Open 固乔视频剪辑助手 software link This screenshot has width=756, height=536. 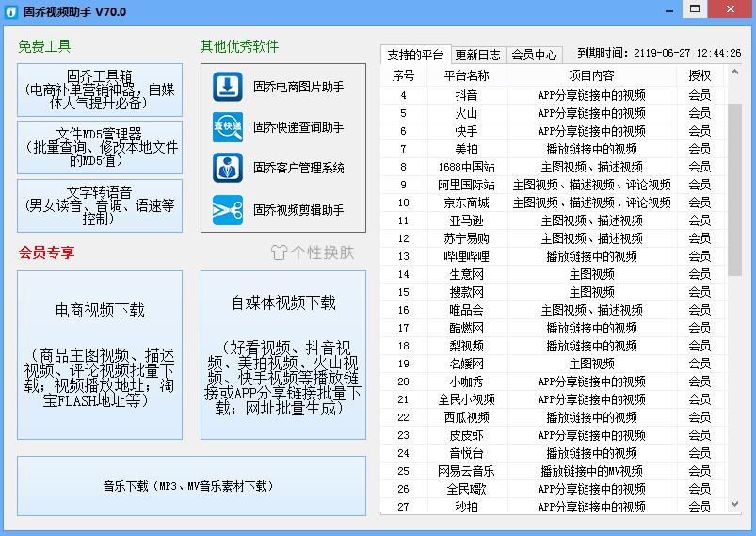[x=298, y=210]
